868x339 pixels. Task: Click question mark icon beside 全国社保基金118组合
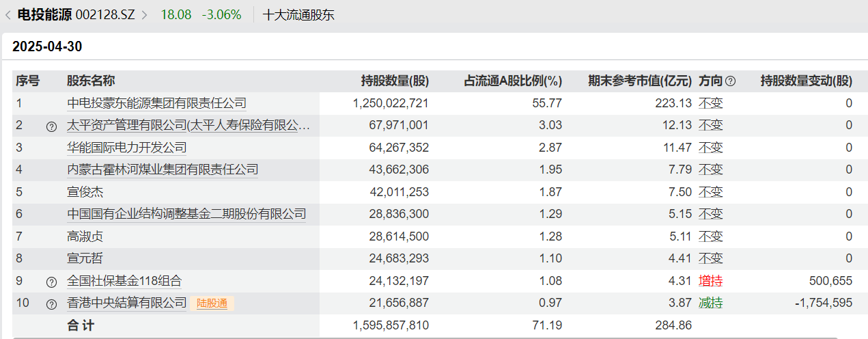point(51,282)
